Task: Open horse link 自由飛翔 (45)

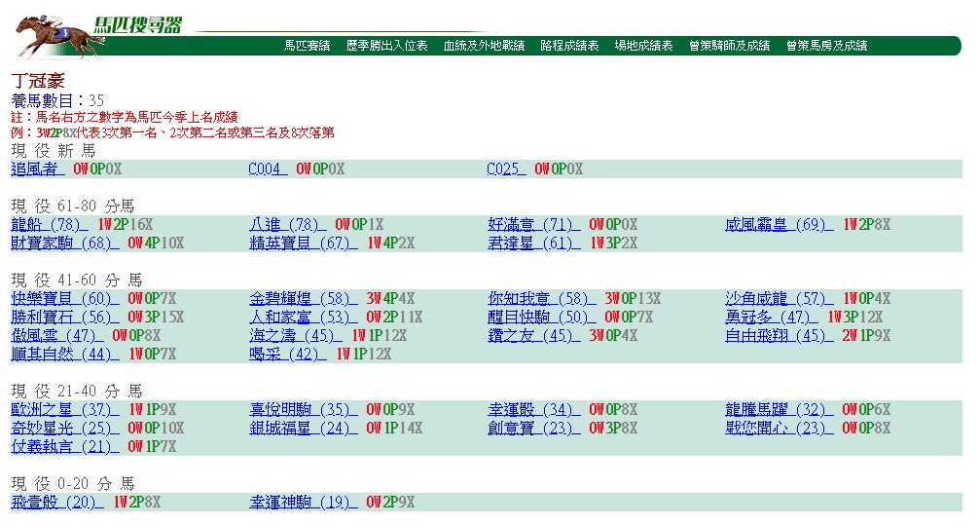Action: pyautogui.click(x=779, y=335)
